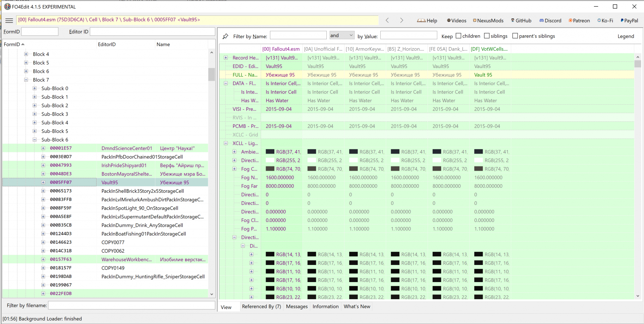Open the GitHub link
This screenshot has width=644, height=324.
521,20
